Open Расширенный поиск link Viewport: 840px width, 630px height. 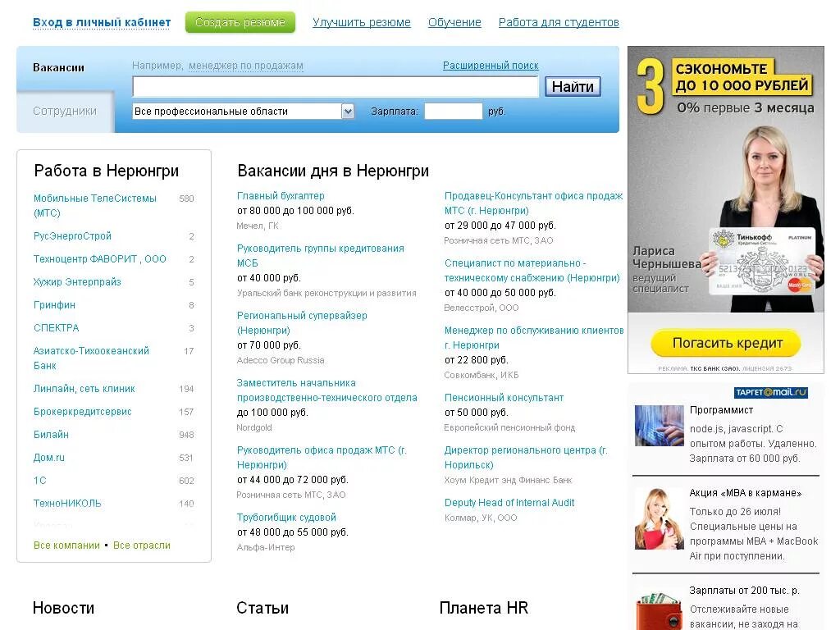tap(491, 66)
